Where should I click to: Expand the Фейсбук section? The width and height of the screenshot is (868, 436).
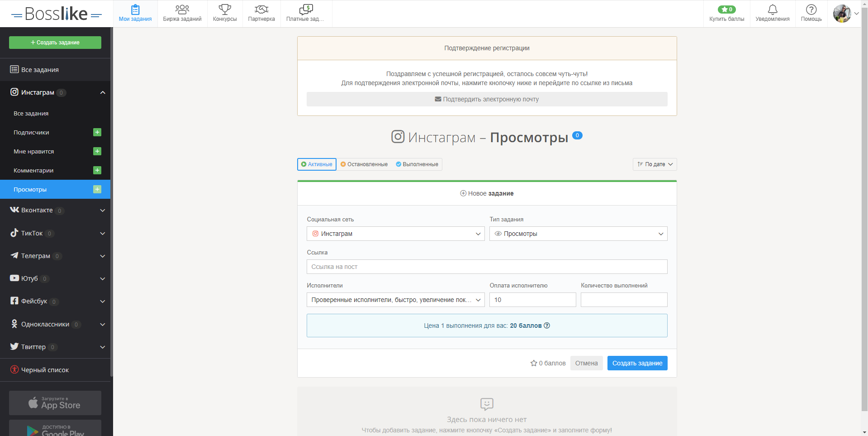[x=103, y=302]
